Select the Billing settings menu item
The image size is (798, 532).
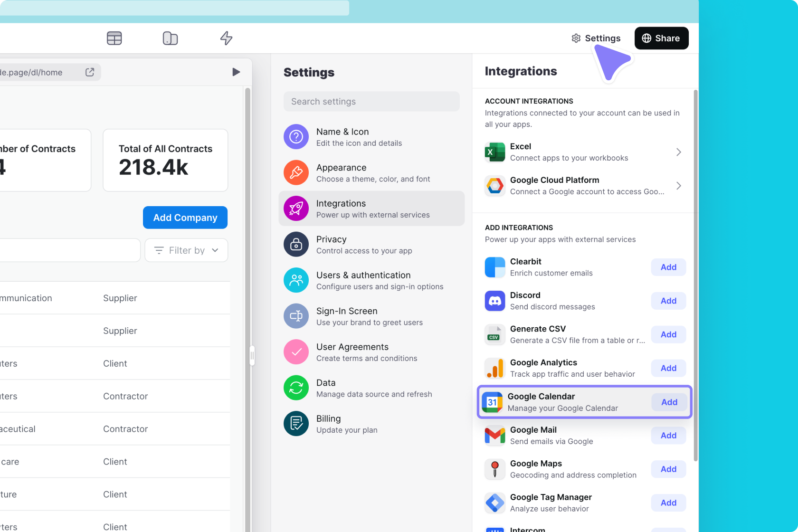(372, 424)
